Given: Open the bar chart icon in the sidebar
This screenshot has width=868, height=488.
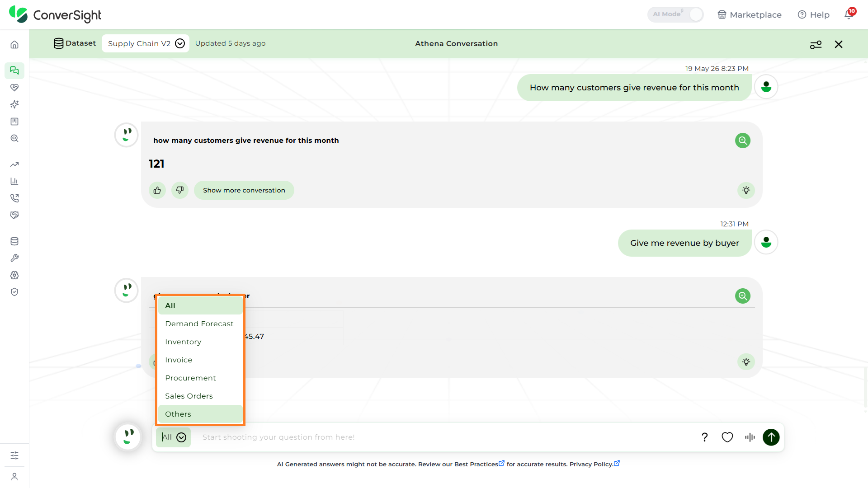Looking at the screenshot, I should point(14,181).
